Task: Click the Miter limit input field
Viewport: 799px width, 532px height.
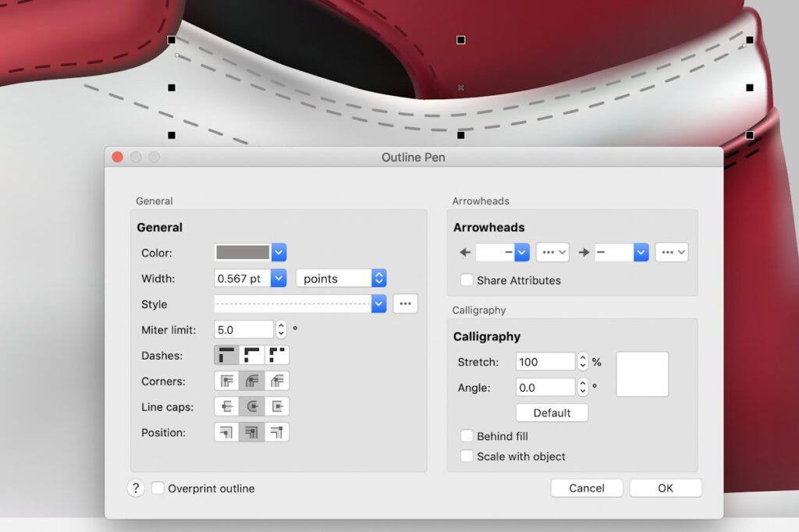Action: pos(243,330)
